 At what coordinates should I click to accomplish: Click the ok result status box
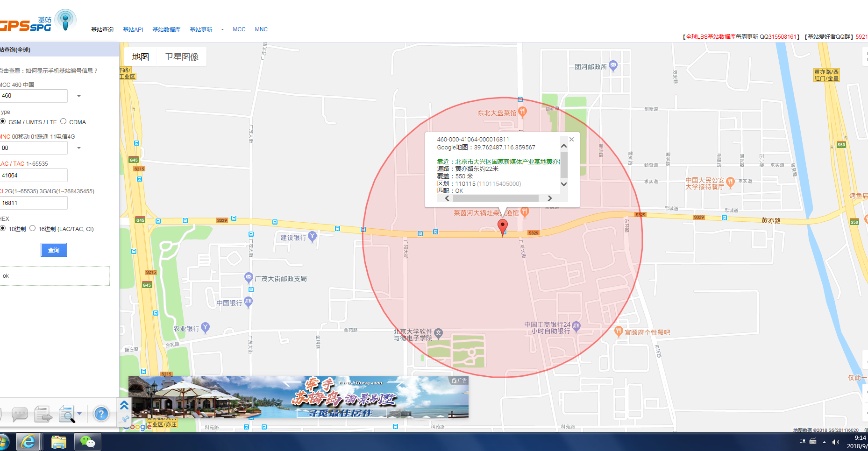tap(55, 276)
